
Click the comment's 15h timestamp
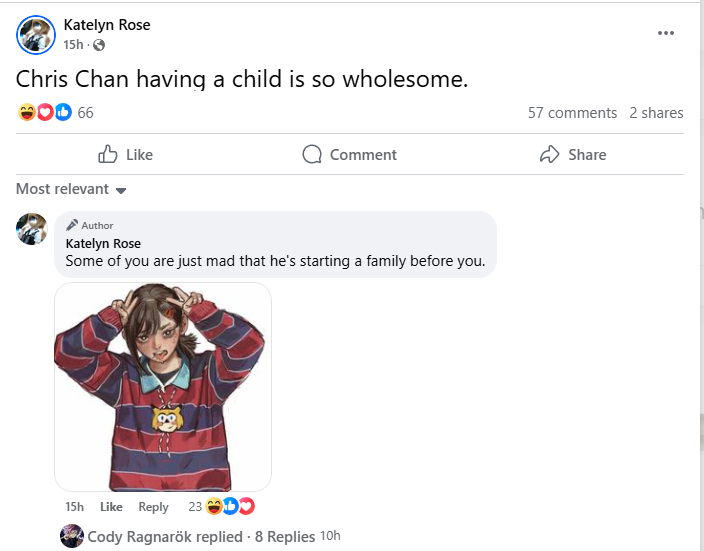(74, 507)
